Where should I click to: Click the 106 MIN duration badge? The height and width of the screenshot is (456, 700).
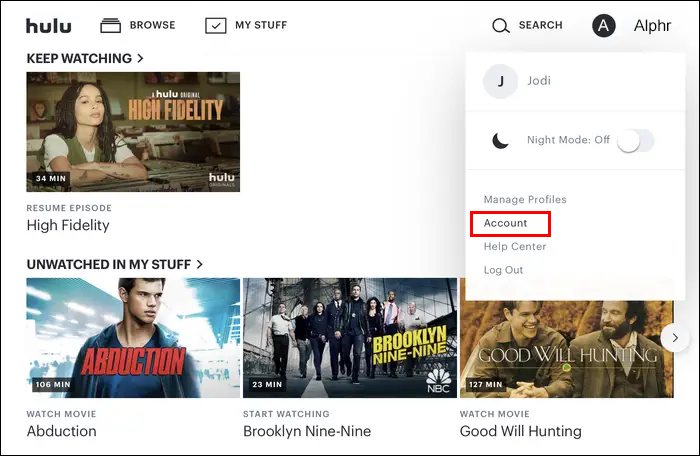(x=53, y=385)
